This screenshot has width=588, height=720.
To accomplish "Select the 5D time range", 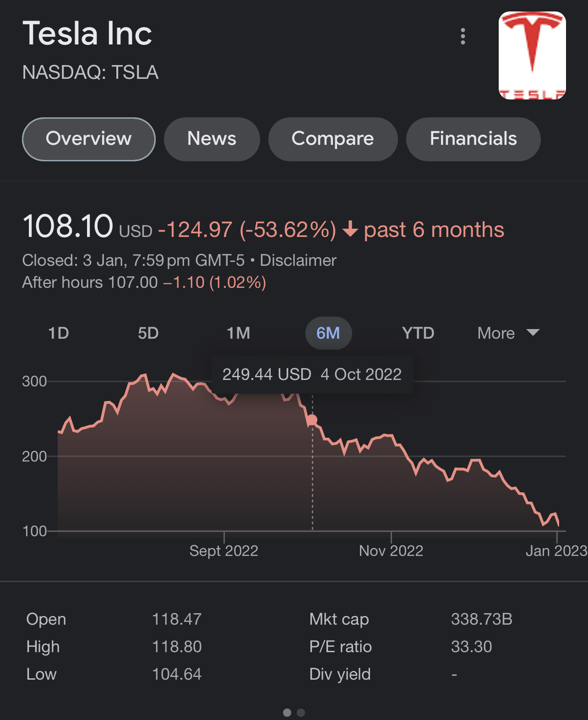I will point(148,333).
